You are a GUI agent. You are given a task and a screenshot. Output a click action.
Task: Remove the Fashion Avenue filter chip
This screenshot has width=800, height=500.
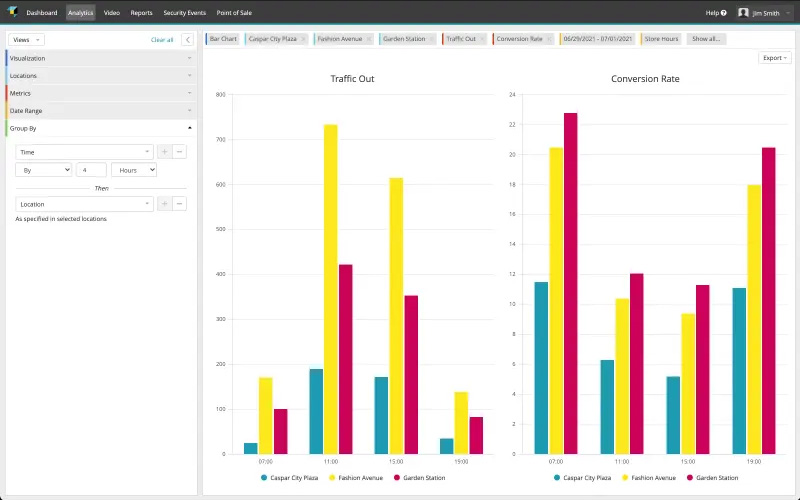pos(369,39)
